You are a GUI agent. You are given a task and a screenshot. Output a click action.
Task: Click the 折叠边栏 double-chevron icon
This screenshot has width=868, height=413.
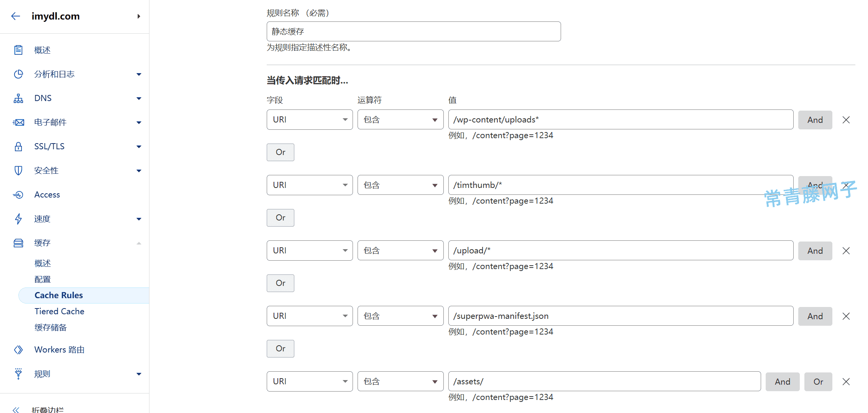pyautogui.click(x=16, y=410)
